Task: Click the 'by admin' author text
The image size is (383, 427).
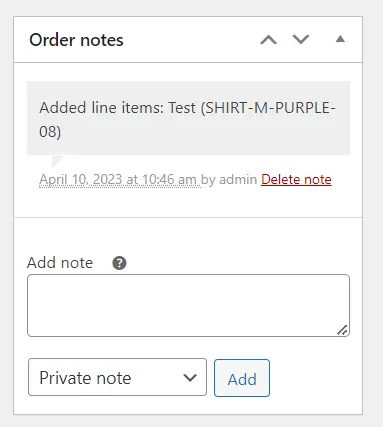Action: point(229,179)
